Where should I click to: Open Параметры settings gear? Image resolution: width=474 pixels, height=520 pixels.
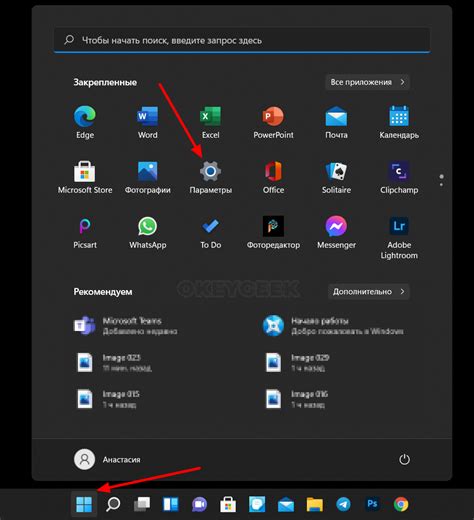click(x=210, y=177)
